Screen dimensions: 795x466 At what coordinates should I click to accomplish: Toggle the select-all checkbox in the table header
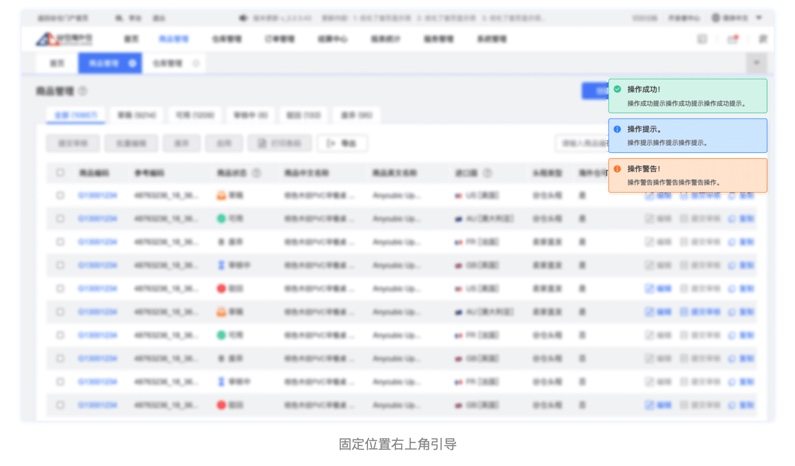pos(60,173)
